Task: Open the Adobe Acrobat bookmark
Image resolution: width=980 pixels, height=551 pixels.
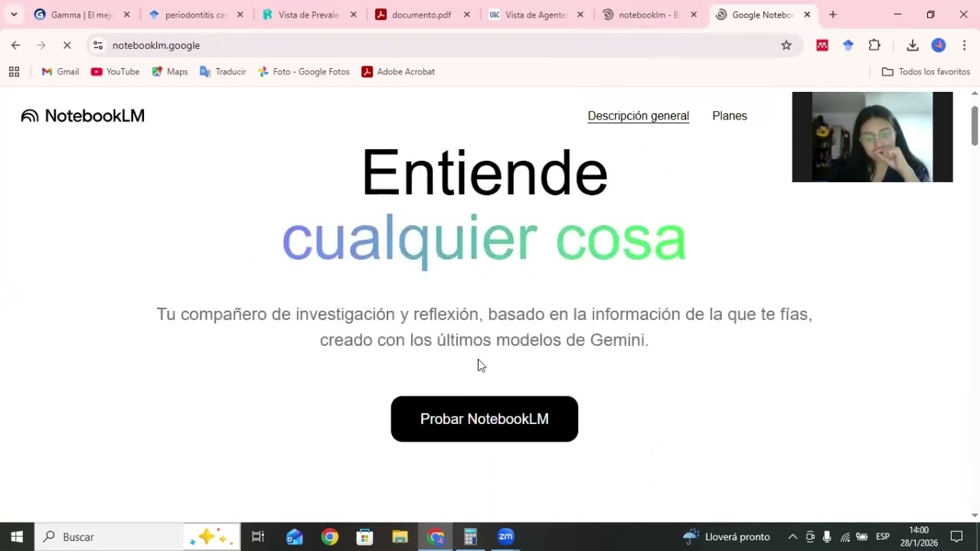Action: [x=398, y=72]
